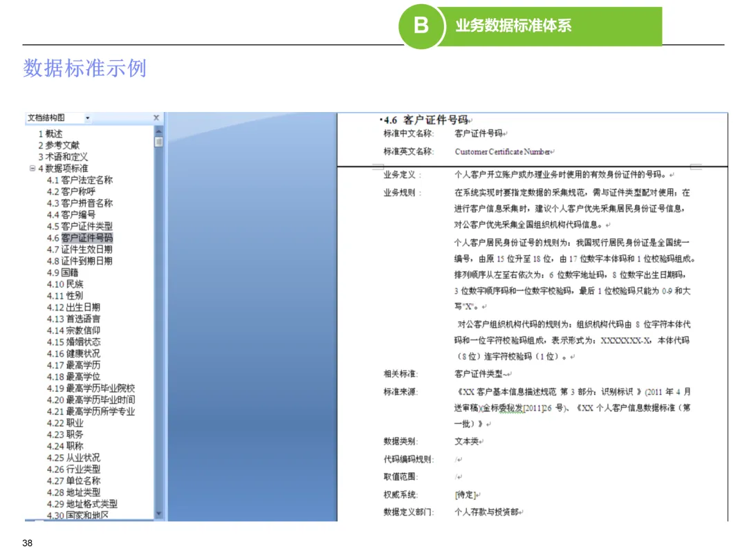Click the 个人存款与投资部 value

tap(487, 512)
